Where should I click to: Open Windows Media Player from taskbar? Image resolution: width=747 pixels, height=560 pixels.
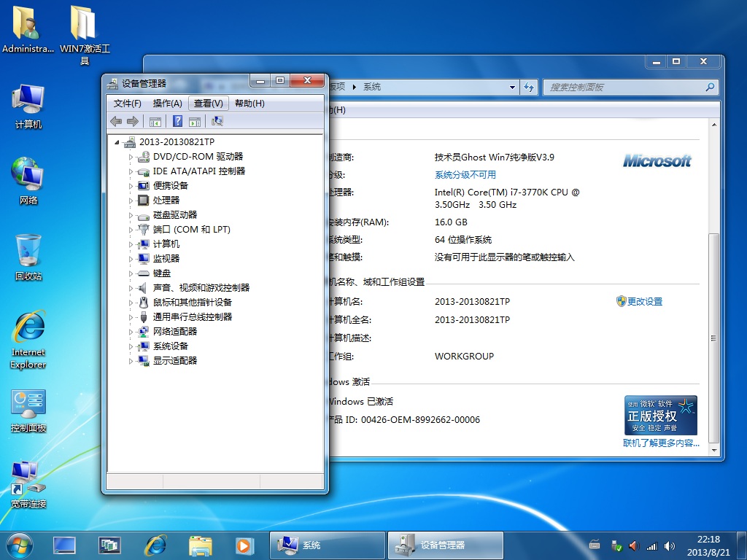coord(244,545)
